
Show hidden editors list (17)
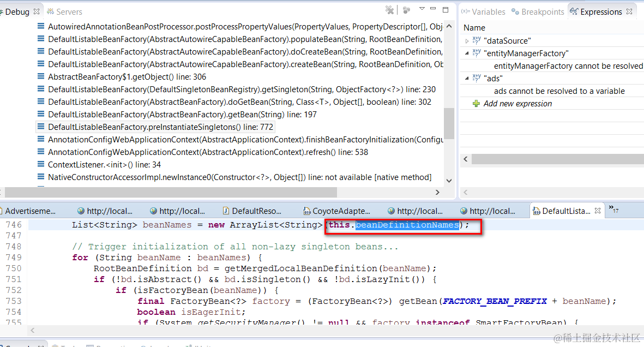tap(613, 209)
